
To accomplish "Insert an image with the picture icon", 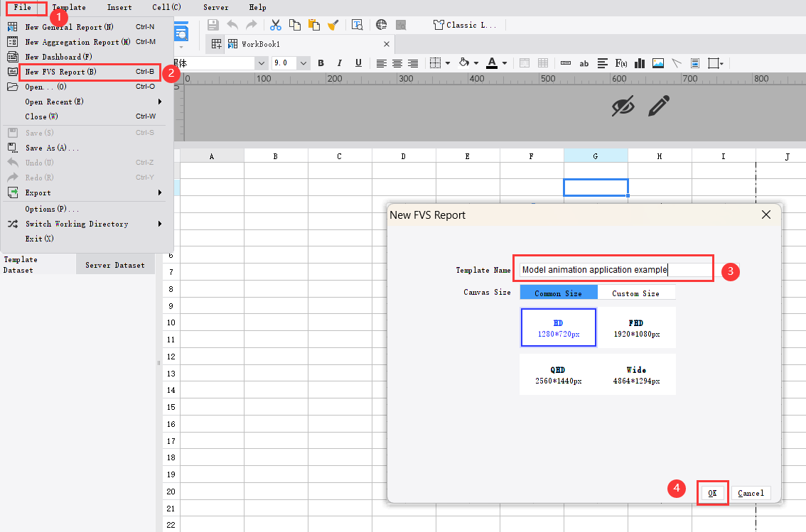I will coord(658,63).
